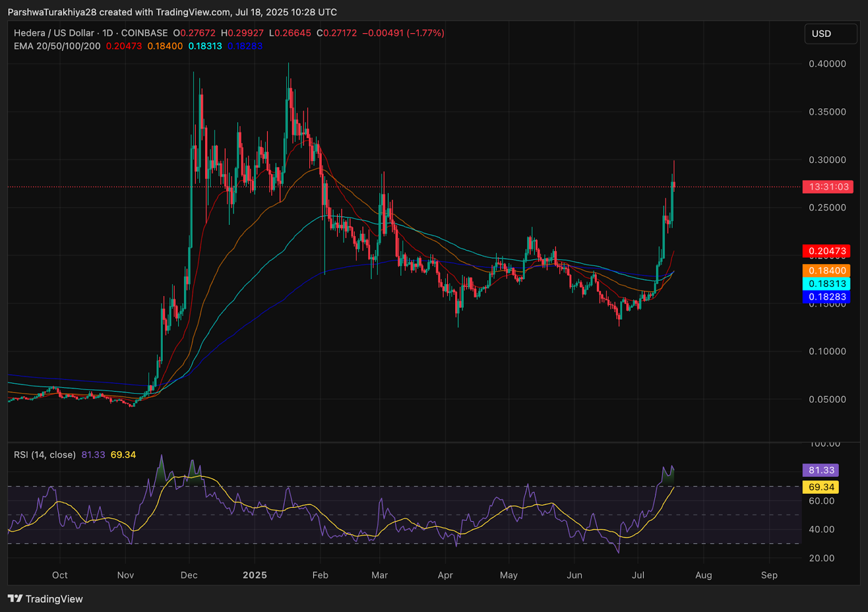Click the TradingView logo icon
Image resolution: width=868 pixels, height=612 pixels.
[15, 598]
